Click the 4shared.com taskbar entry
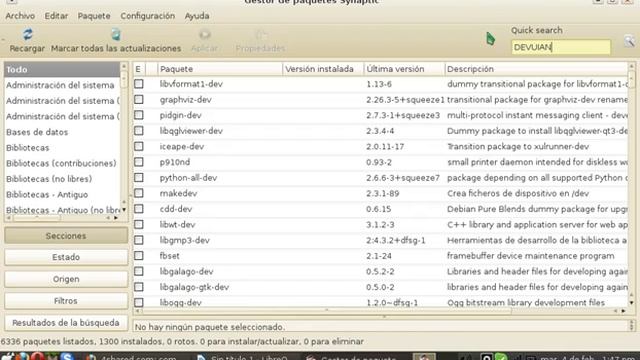The width and height of the screenshot is (640, 360). click(x=132, y=358)
